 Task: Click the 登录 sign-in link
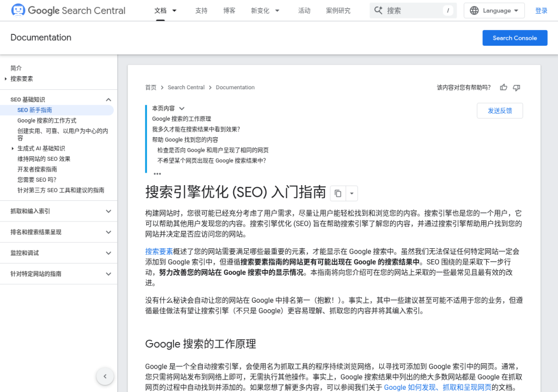(x=541, y=11)
